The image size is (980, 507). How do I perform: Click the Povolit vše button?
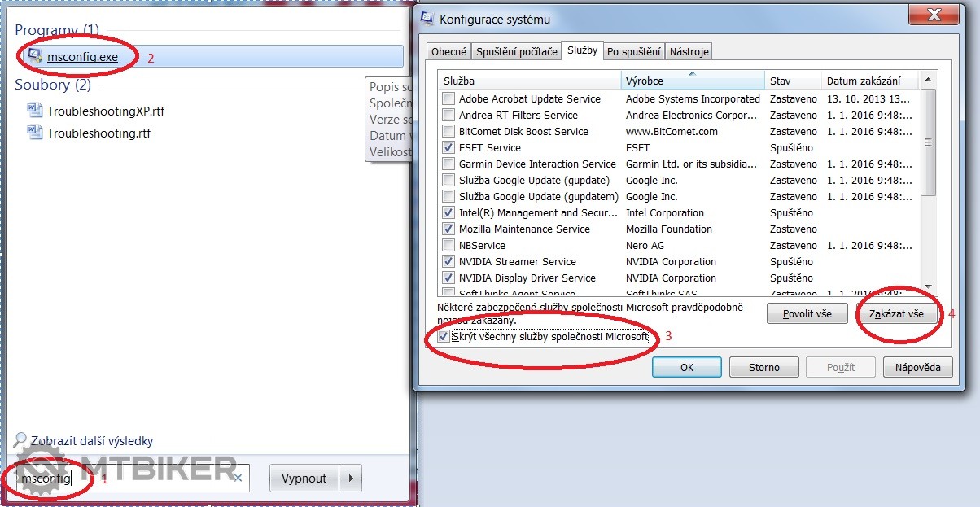pyautogui.click(x=807, y=313)
